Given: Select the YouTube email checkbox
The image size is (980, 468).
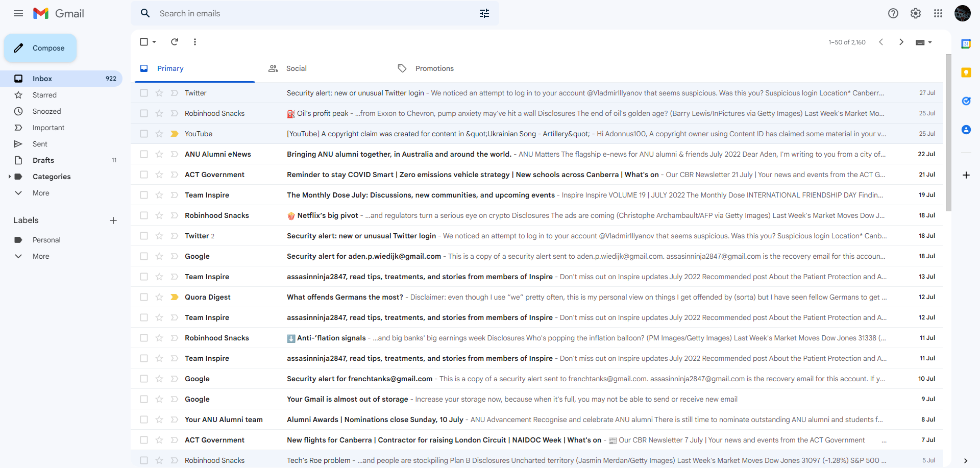Looking at the screenshot, I should click(x=144, y=134).
